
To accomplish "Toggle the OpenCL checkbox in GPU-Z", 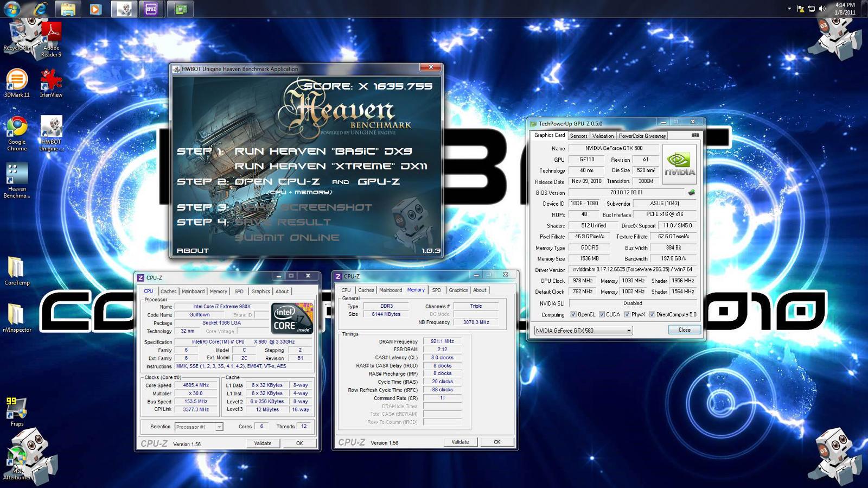I will pyautogui.click(x=573, y=314).
